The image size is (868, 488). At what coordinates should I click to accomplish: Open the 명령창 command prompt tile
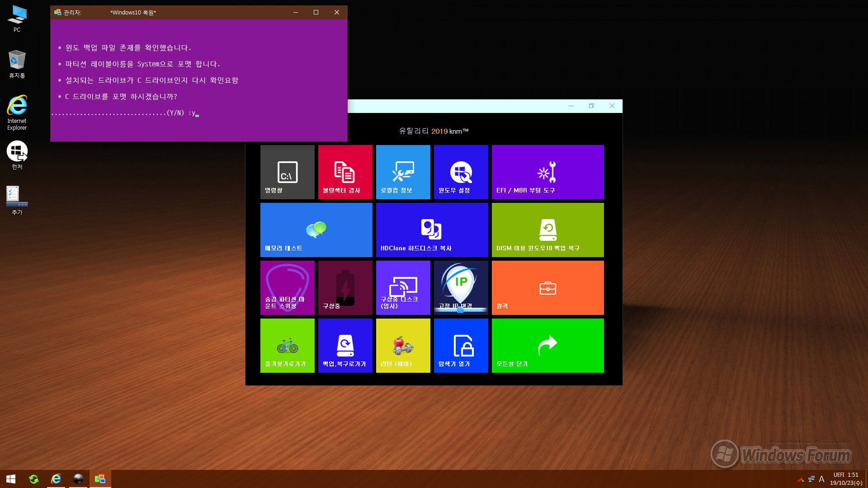tap(287, 172)
